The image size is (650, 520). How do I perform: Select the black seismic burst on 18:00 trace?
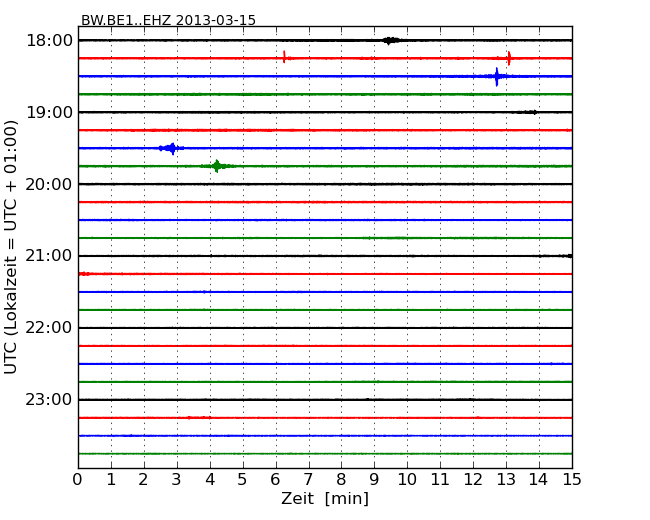coord(391,40)
